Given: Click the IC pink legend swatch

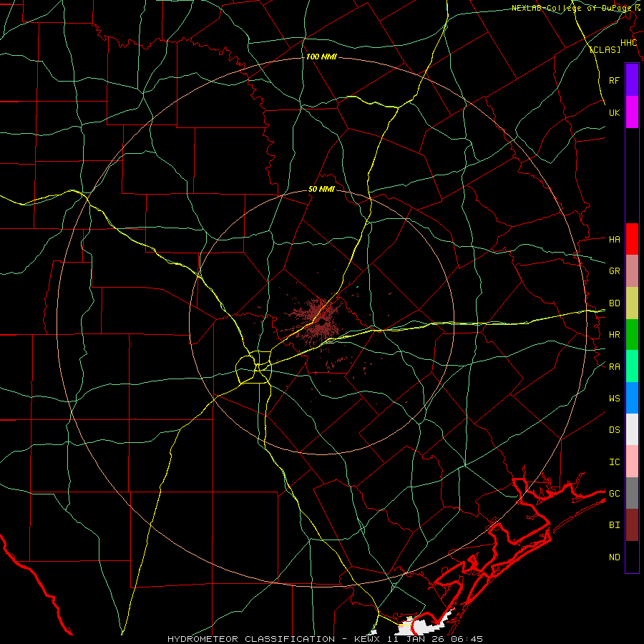Looking at the screenshot, I should click(x=632, y=462).
